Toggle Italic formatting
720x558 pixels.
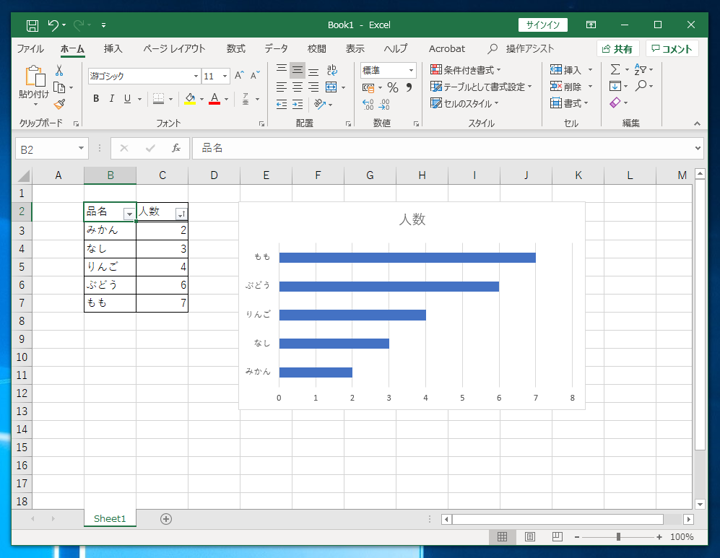112,99
